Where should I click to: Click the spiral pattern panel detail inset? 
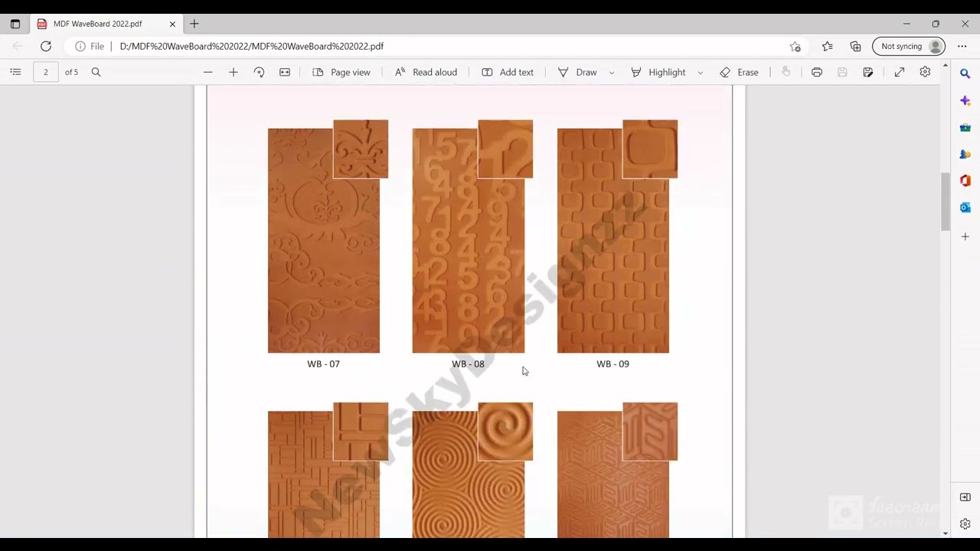coord(505,432)
